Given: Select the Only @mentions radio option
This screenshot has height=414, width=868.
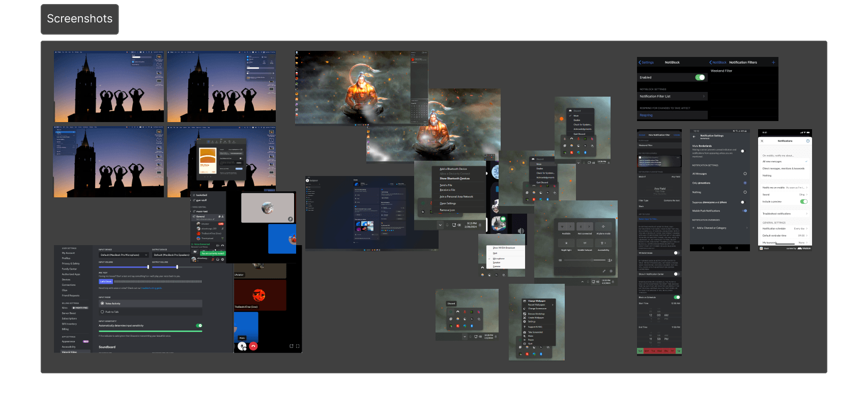Looking at the screenshot, I should pos(745,183).
